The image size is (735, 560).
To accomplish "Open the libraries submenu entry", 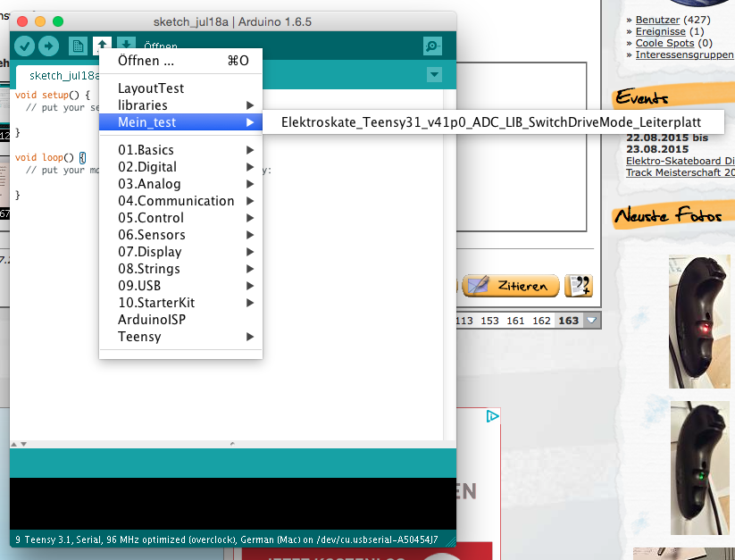I will [x=180, y=105].
